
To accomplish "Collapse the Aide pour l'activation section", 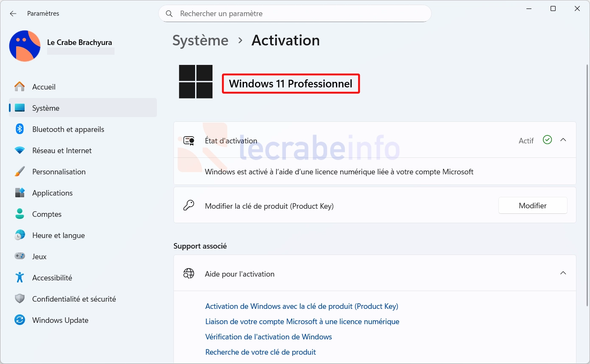I will [x=563, y=273].
